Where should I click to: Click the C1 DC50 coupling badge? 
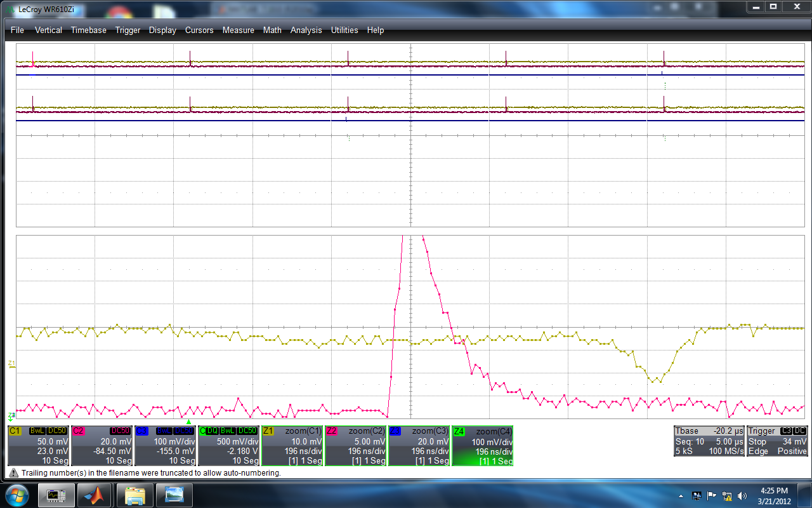click(x=57, y=431)
